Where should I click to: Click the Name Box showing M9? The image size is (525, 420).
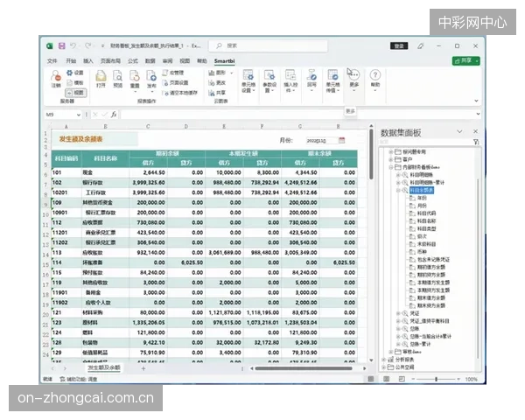point(63,115)
